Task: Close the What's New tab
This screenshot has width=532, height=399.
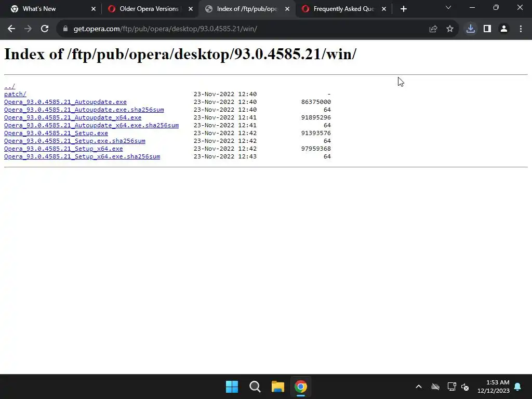Action: (x=94, y=9)
